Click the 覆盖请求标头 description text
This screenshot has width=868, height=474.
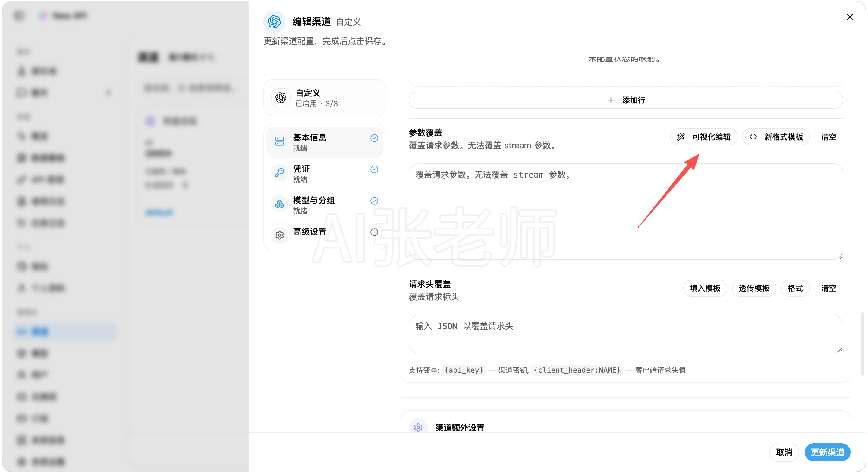(x=434, y=297)
